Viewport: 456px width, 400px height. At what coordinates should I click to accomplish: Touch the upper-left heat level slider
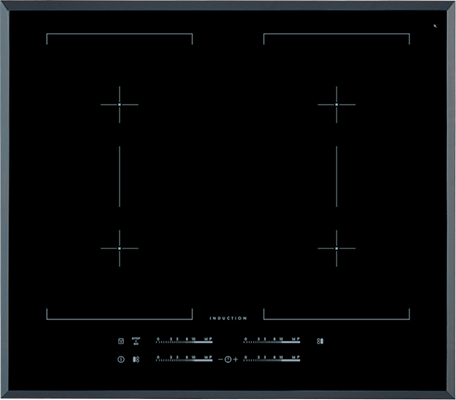184,340
